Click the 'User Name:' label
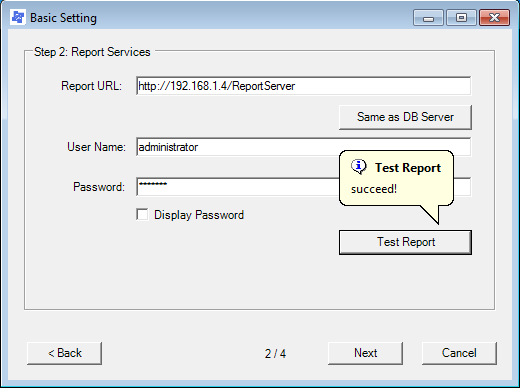 click(x=96, y=147)
